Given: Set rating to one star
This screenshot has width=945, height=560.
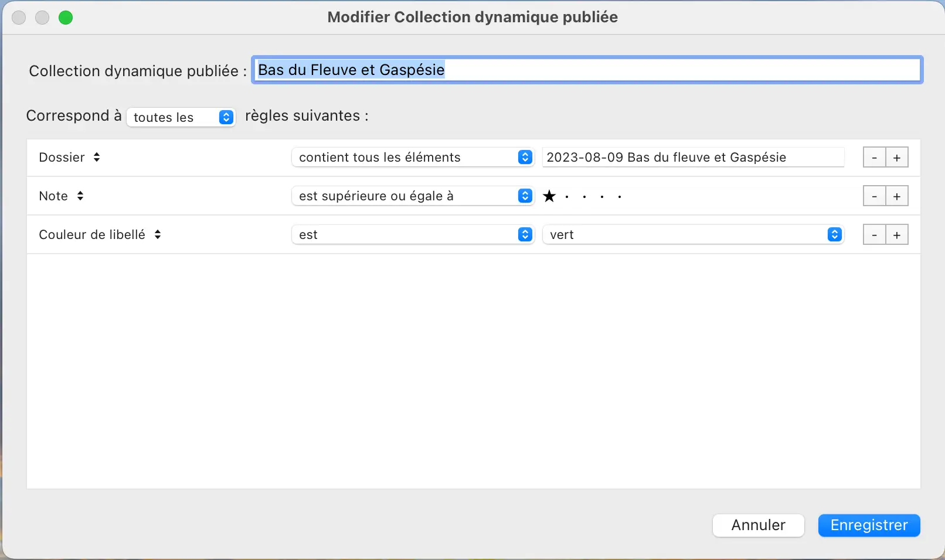Looking at the screenshot, I should coord(549,196).
